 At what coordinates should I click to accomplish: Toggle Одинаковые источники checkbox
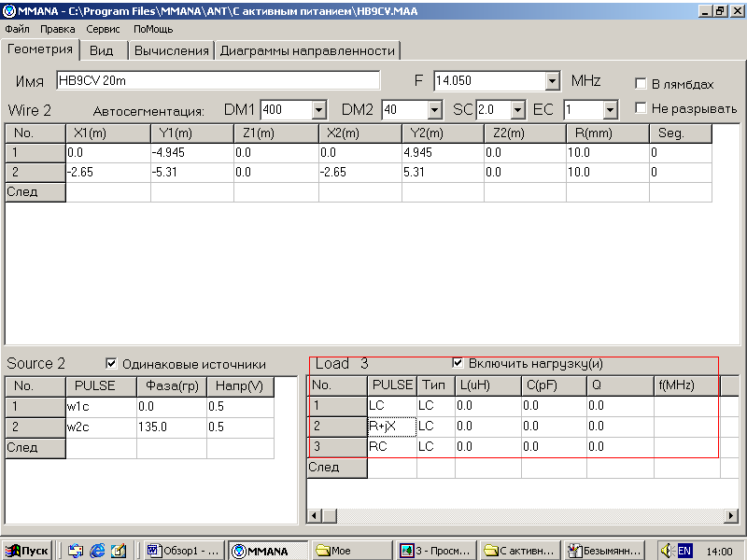coord(111,364)
